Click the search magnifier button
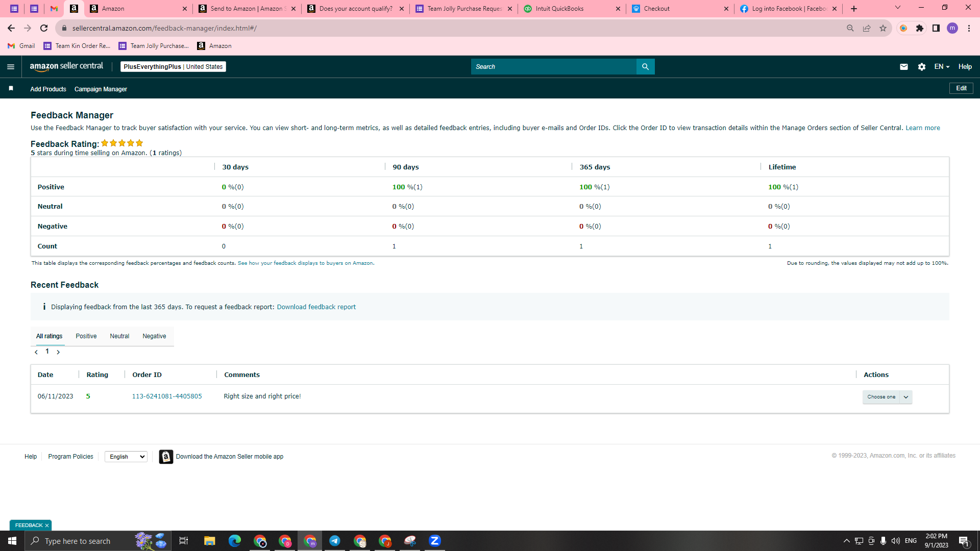Image resolution: width=980 pixels, height=551 pixels. [646, 67]
